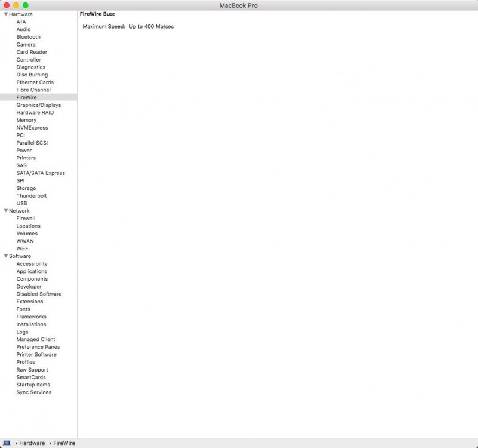Screen dimensions: 478x448
Task: Select Camera in the Hardware list
Action: click(x=26, y=45)
